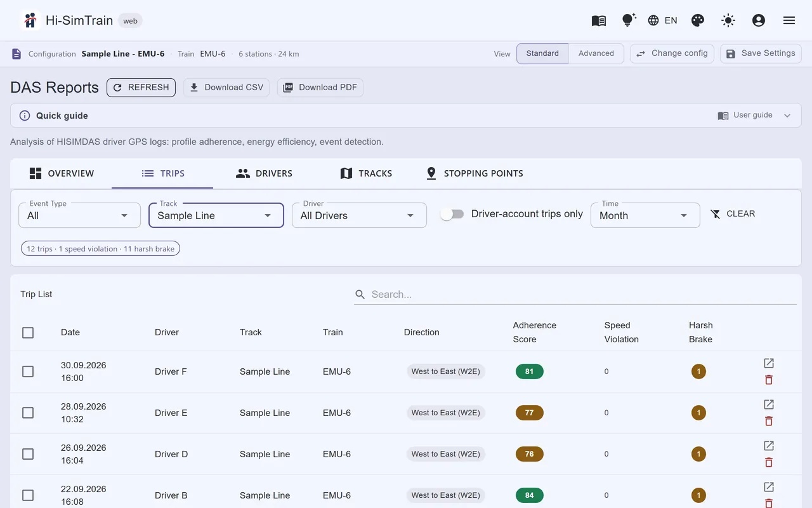
Task: Select the 28.09.2026 trip checkbox
Action: coord(28,413)
